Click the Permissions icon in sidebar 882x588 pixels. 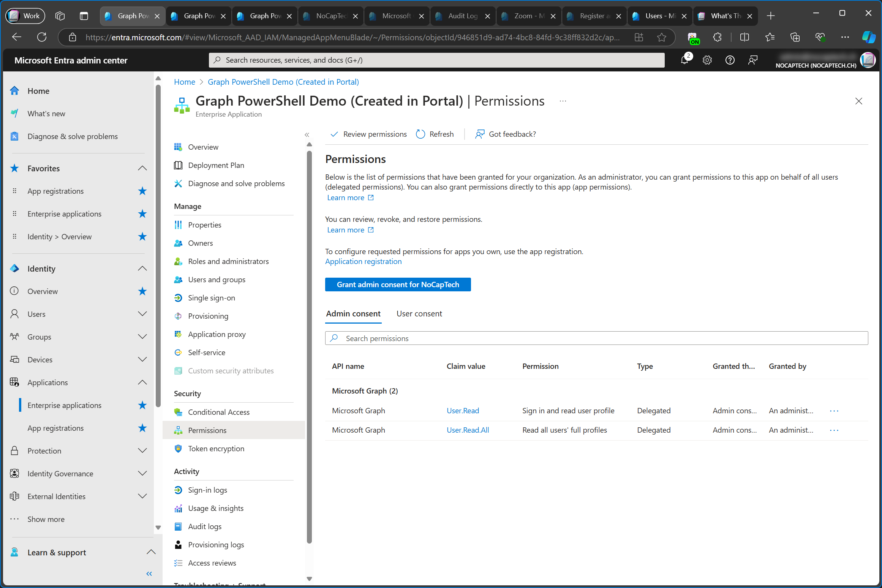tap(177, 430)
